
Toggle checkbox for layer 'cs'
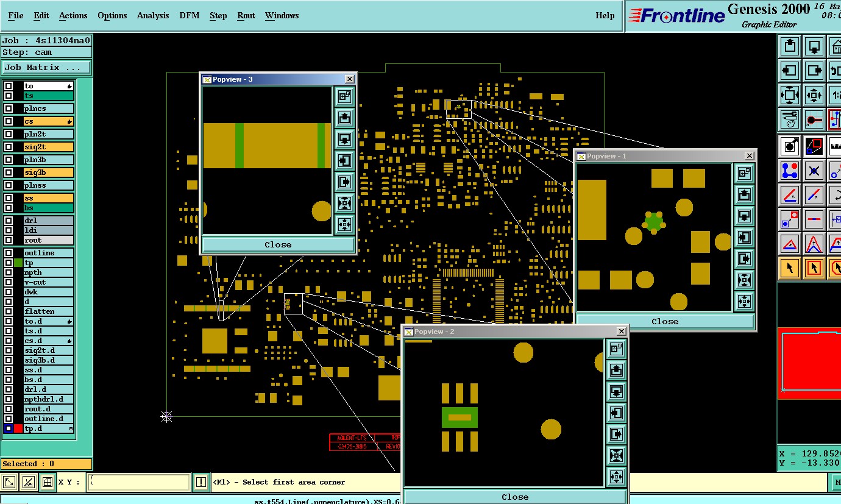pos(9,121)
